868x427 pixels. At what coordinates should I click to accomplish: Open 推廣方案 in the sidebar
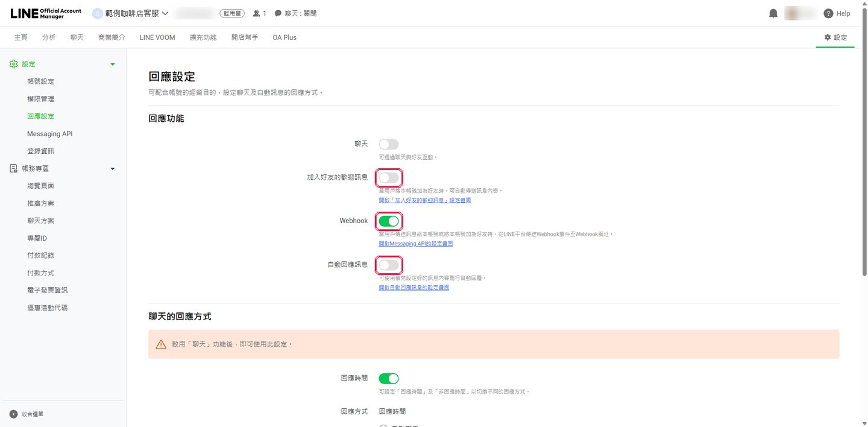(41, 203)
